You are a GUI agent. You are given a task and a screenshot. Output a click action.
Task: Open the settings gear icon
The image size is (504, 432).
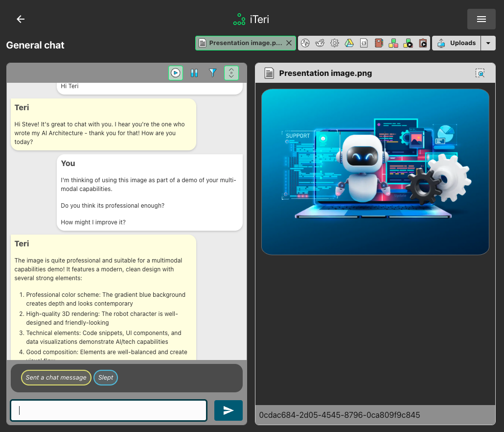coord(335,43)
